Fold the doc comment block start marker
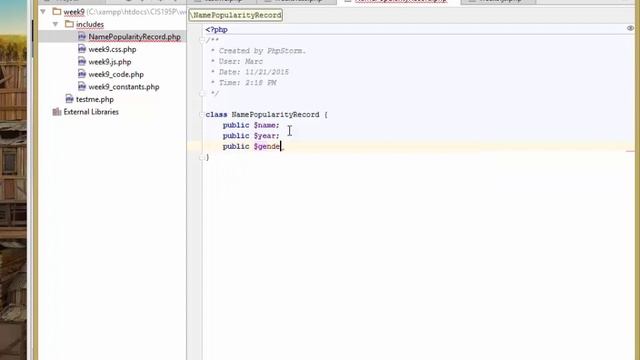Viewport: 640px width, 360px height. pyautogui.click(x=202, y=40)
